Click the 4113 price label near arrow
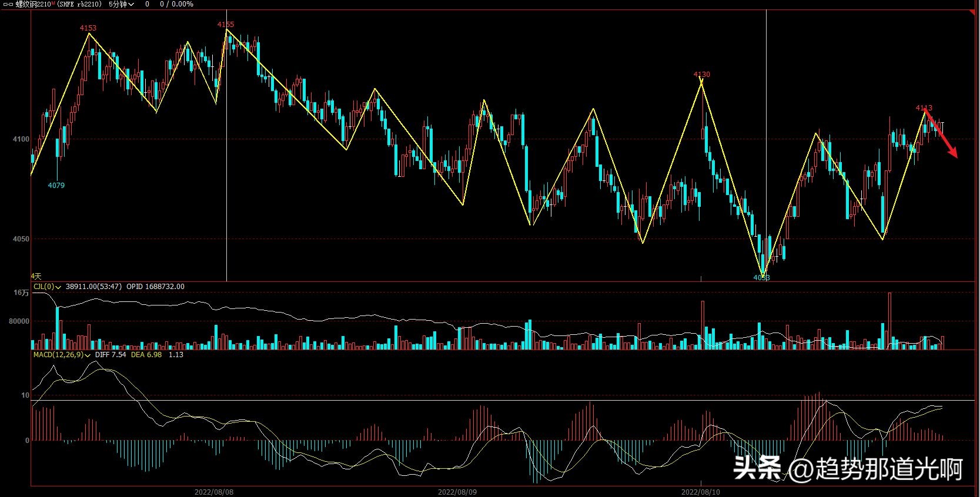 924,108
